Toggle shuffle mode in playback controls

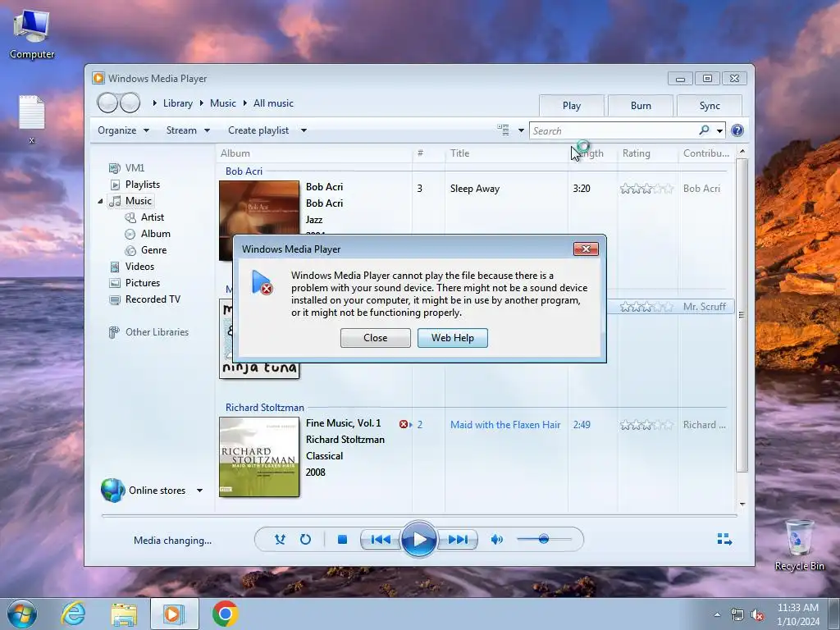tap(281, 540)
